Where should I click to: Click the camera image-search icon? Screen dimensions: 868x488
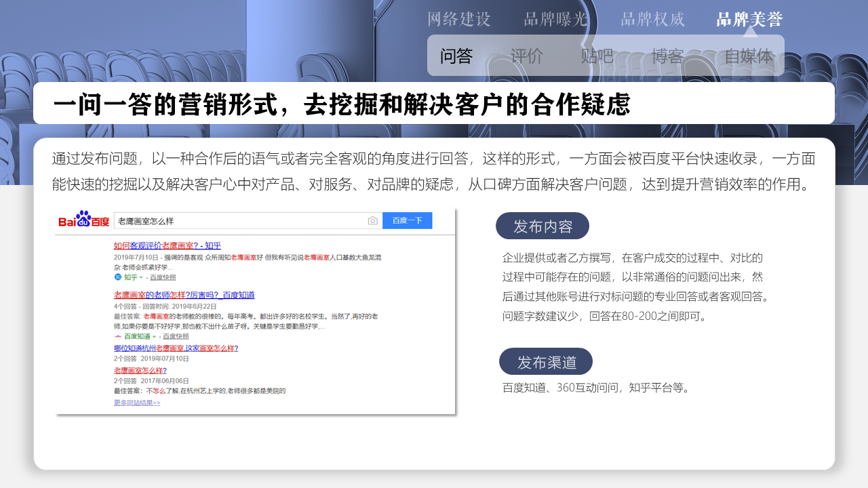point(373,220)
